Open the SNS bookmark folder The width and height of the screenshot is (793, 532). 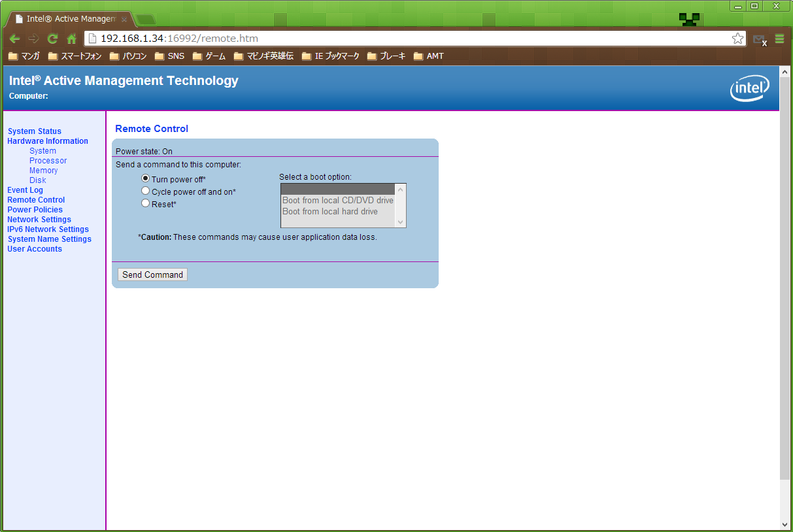[170, 56]
